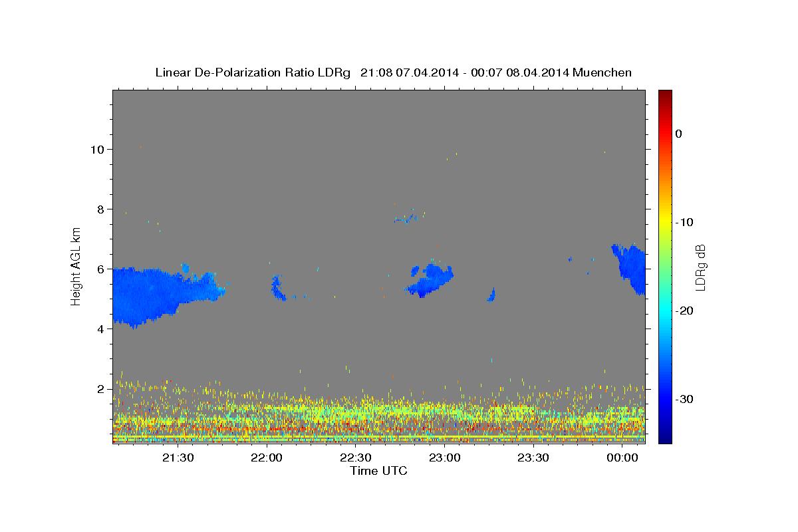Click the dark blue bottom of the colorbar
The height and width of the screenshot is (532, 798).
[665, 438]
